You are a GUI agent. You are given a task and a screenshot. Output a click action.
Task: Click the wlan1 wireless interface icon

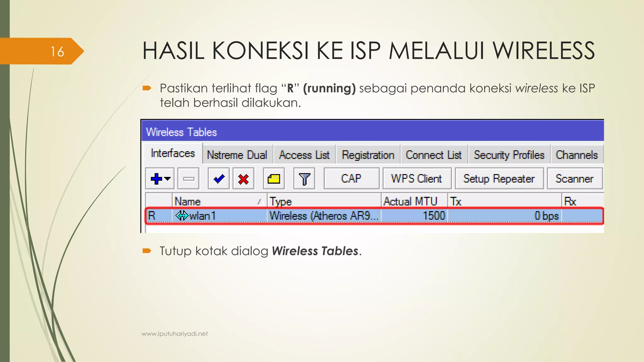[182, 216]
